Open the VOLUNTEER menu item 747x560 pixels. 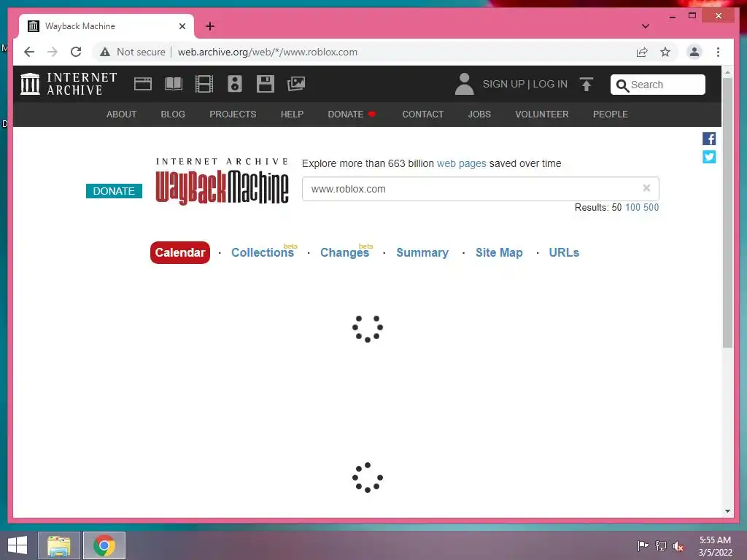coord(542,114)
